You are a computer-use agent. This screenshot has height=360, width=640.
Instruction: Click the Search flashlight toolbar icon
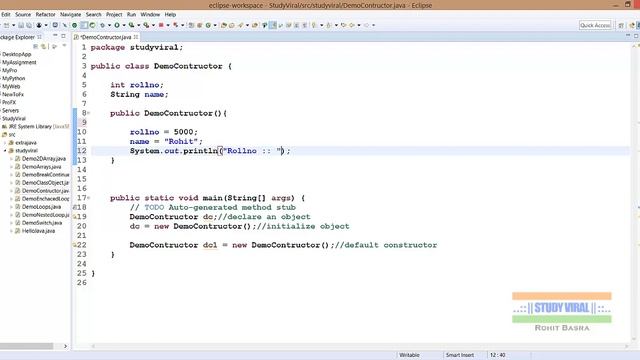click(240, 25)
